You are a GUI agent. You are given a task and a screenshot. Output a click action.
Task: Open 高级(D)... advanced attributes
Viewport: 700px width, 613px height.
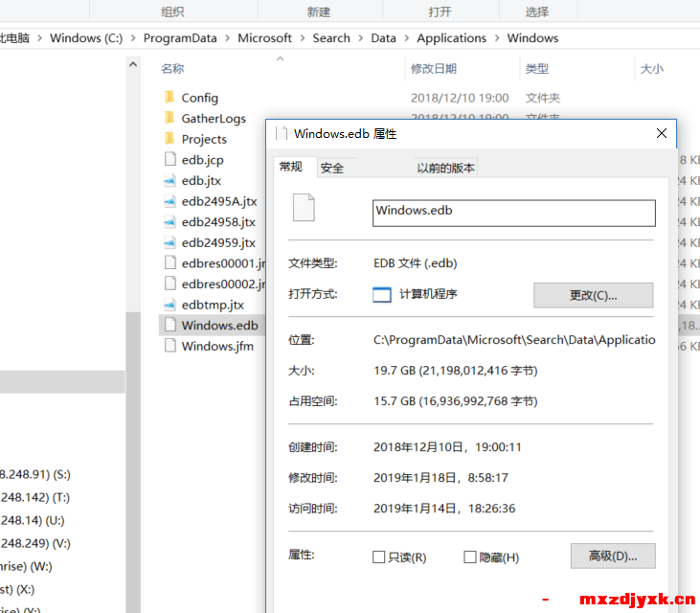point(612,556)
